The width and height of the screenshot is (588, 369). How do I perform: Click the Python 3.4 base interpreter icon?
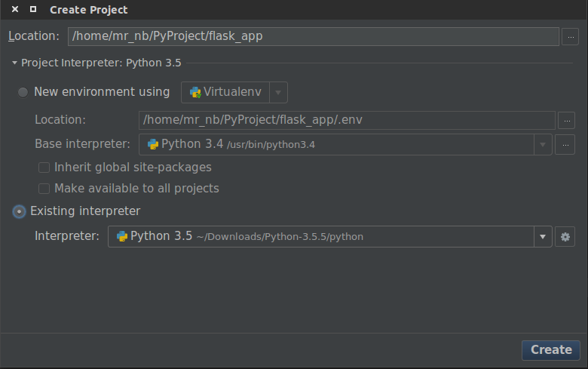(x=153, y=144)
